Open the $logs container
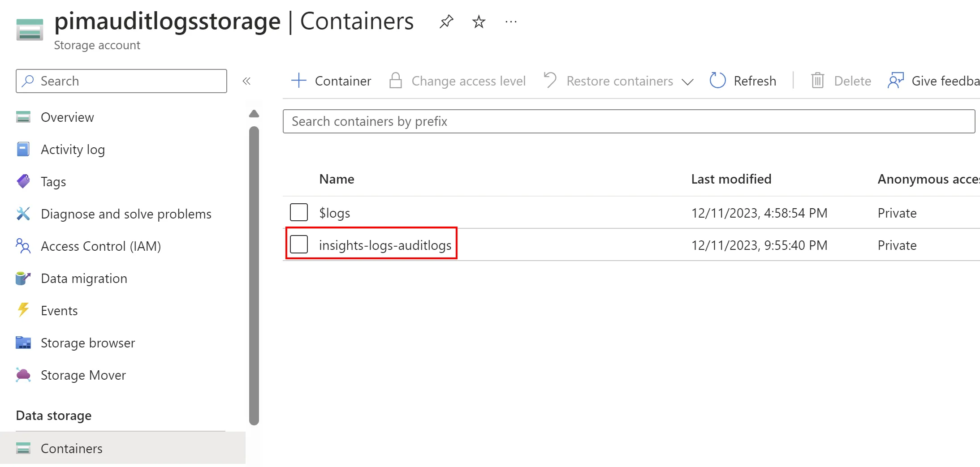This screenshot has width=980, height=467. tap(335, 213)
